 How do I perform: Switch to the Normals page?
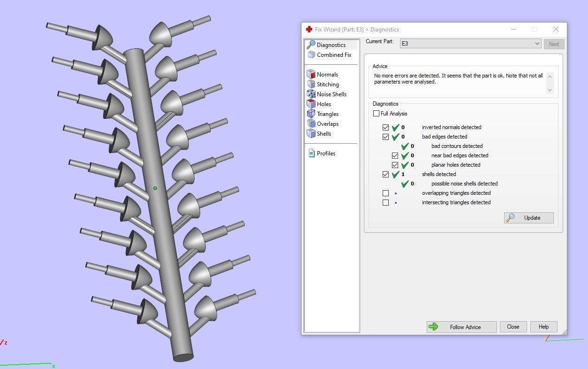[x=327, y=75]
